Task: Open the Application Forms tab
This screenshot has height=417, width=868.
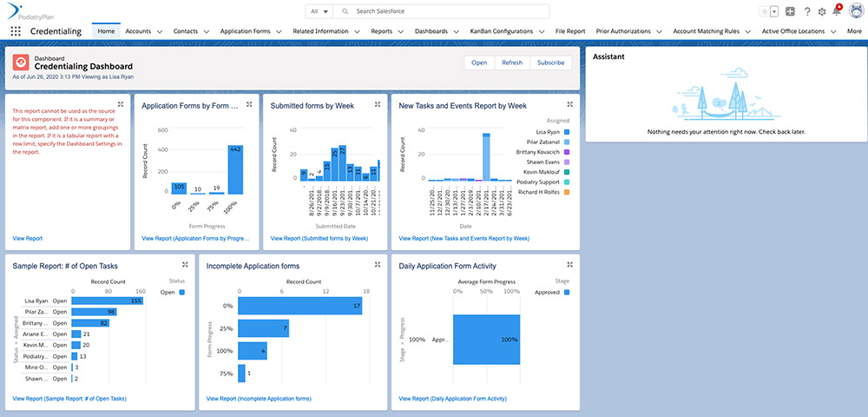Action: click(244, 31)
